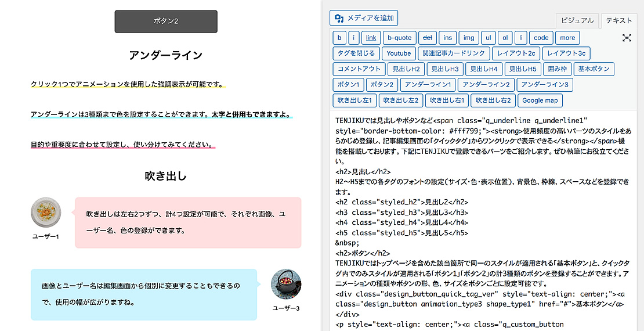
Task: Insert ordered list with ol button
Action: [505, 38]
